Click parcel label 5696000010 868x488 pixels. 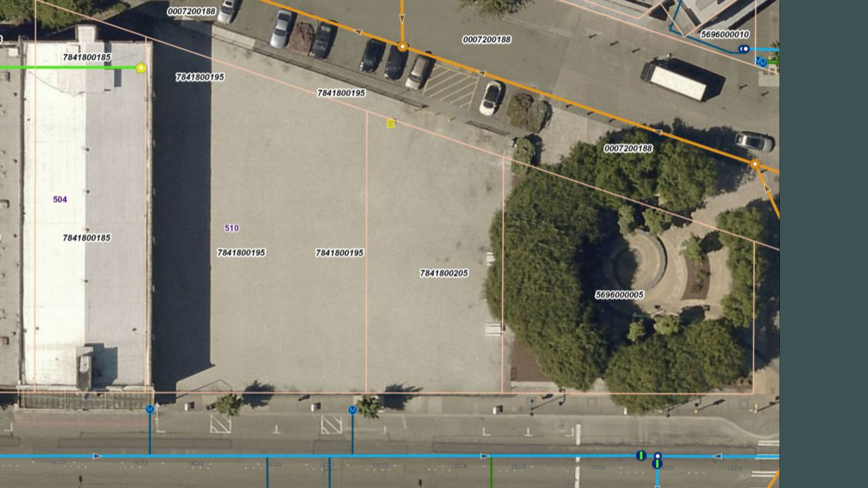pos(725,34)
